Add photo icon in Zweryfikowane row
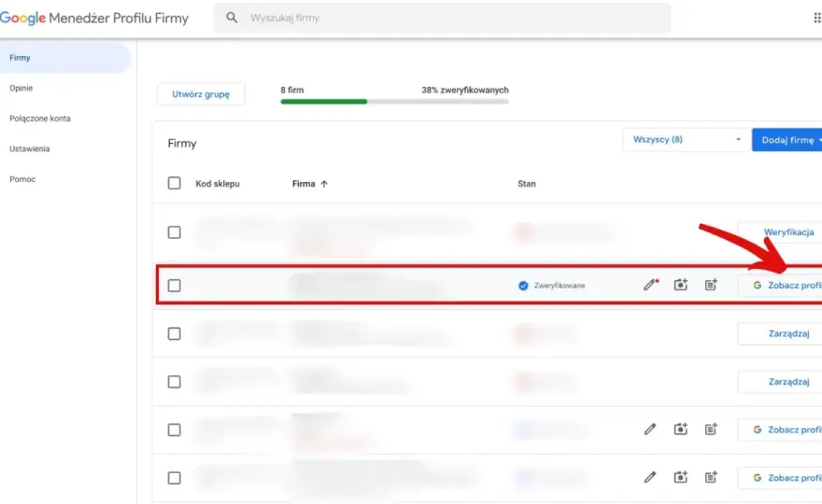The image size is (822, 504). point(680,285)
